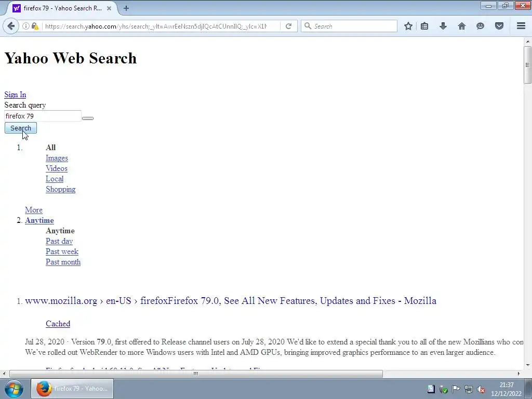Minimize the Firefox window

coord(488,5)
